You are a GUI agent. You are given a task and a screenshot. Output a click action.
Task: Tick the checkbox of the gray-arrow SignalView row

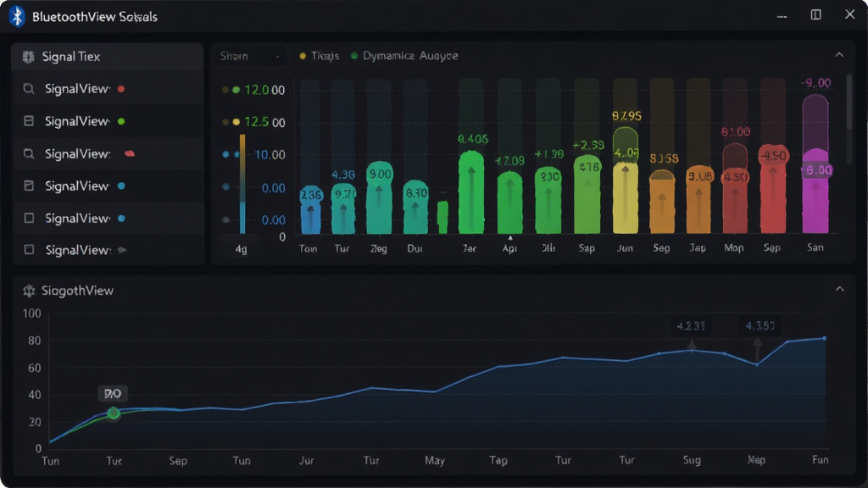coord(29,250)
